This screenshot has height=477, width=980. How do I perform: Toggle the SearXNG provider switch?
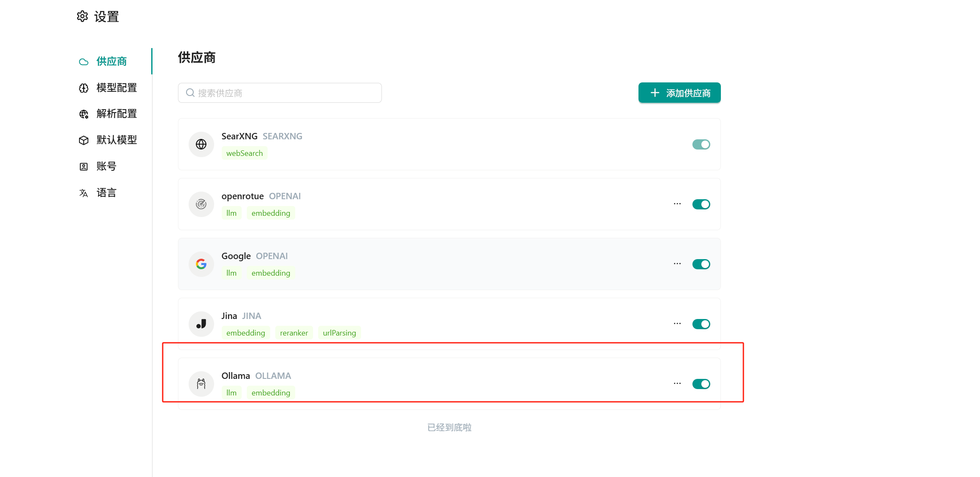701,144
